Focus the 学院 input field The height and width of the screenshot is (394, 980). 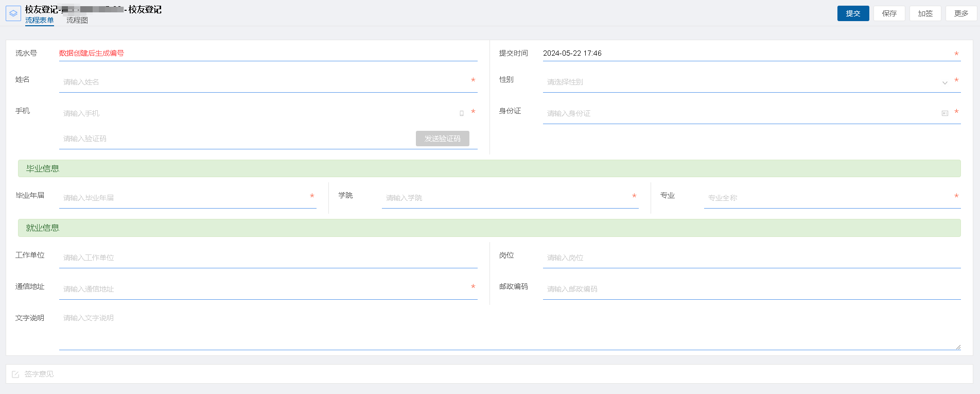(504, 198)
